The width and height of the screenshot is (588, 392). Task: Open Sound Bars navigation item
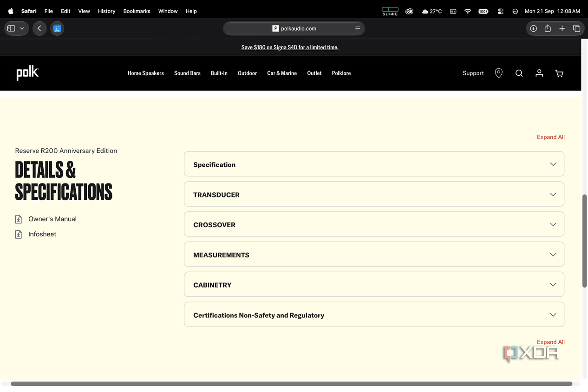tap(187, 73)
